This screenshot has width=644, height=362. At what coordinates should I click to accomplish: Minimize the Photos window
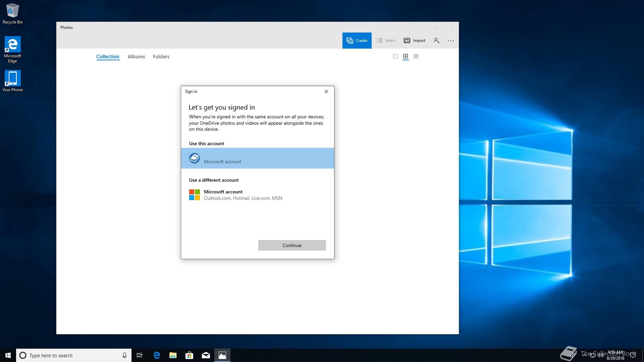420,27
